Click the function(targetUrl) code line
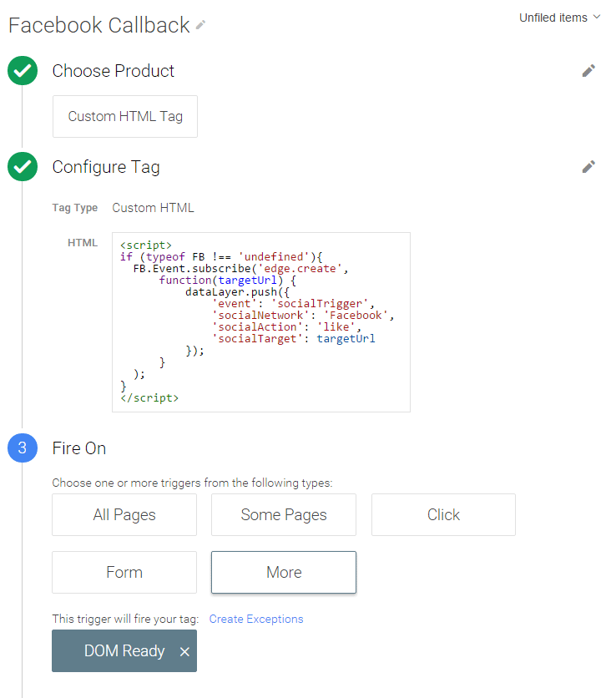The height and width of the screenshot is (698, 616). [x=227, y=281]
